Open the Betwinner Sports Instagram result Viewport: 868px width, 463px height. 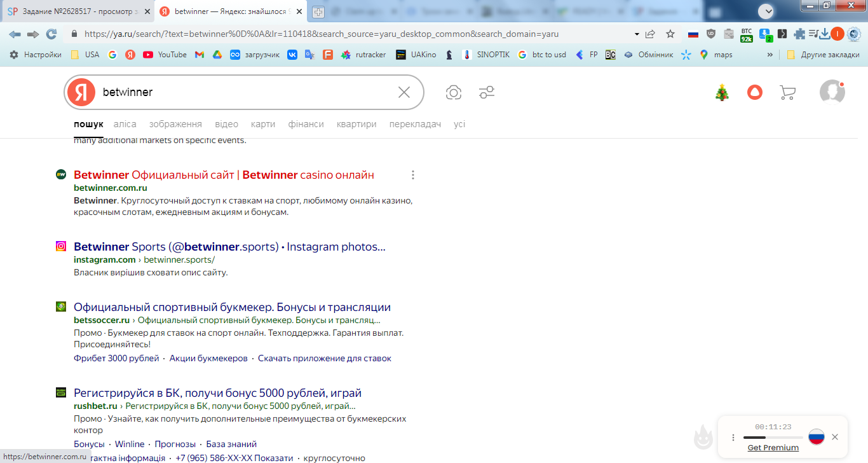tap(229, 247)
